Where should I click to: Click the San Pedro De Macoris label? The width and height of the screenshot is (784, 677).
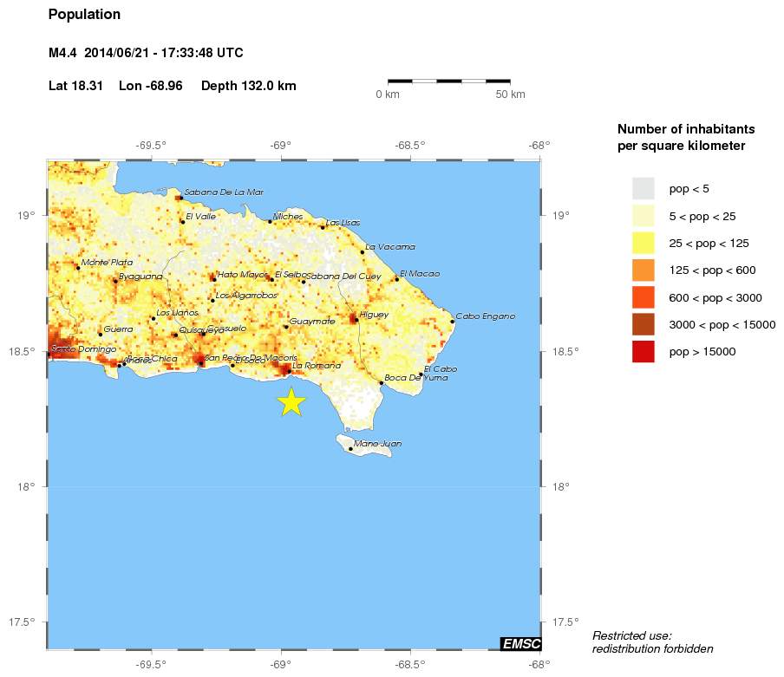tap(250, 357)
